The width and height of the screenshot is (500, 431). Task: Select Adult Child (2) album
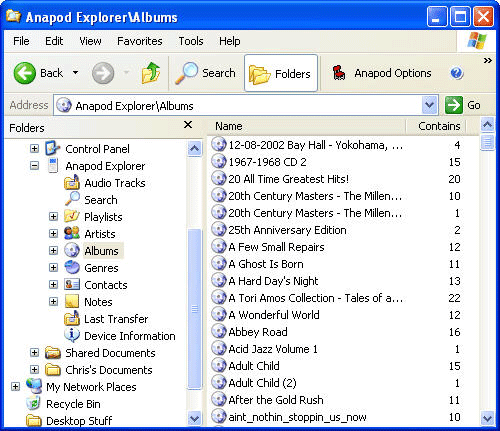262,383
